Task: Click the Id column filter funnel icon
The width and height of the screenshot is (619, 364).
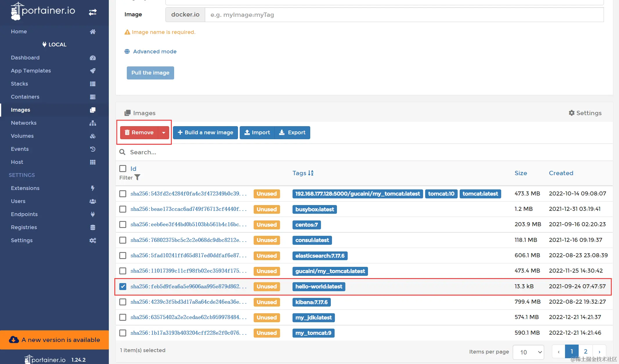Action: tap(137, 178)
